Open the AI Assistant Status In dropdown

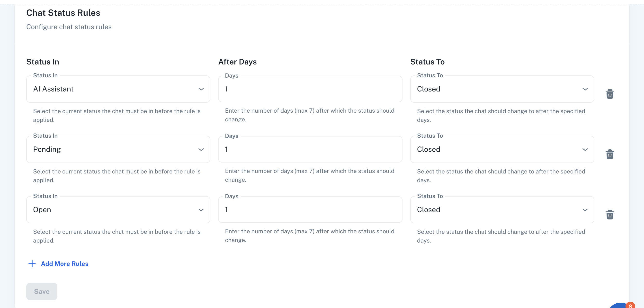point(118,89)
